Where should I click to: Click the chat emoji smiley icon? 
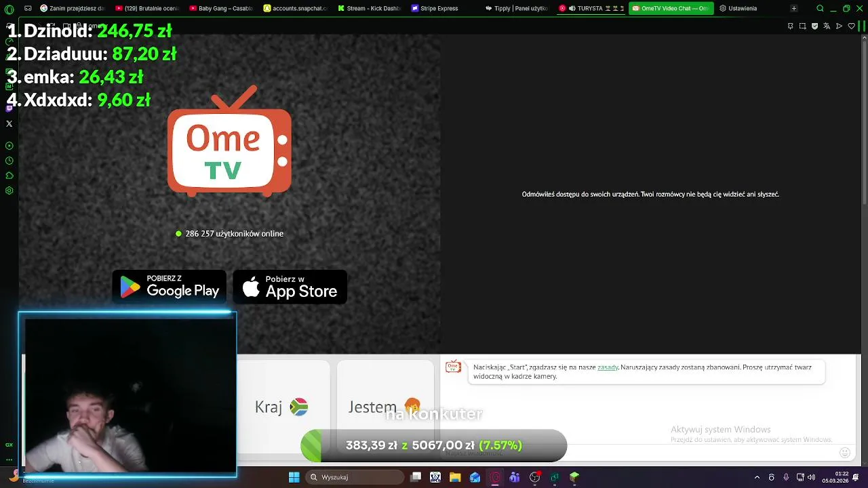click(x=844, y=452)
